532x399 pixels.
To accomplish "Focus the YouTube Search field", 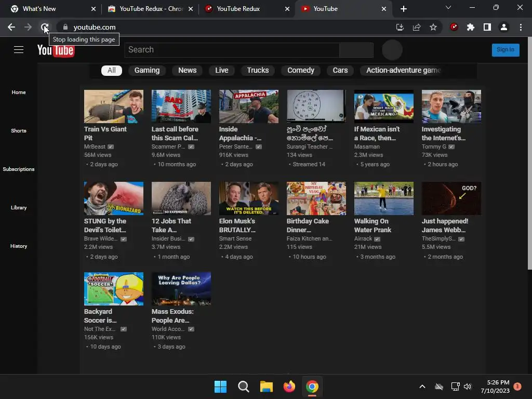I will click(232, 50).
